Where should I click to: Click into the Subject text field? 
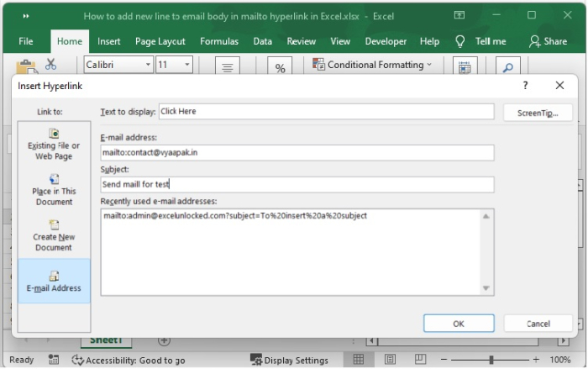point(297,184)
